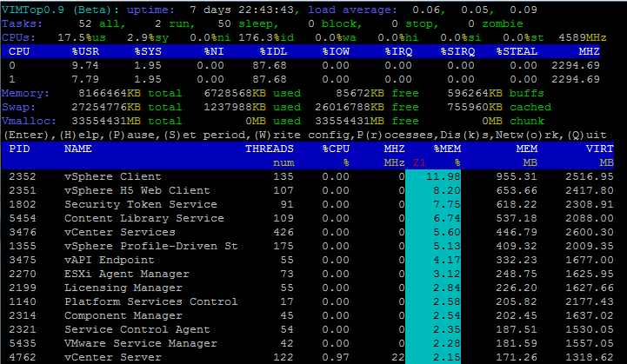Click the %CPU process column header
The image size is (627, 364).
pos(336,149)
